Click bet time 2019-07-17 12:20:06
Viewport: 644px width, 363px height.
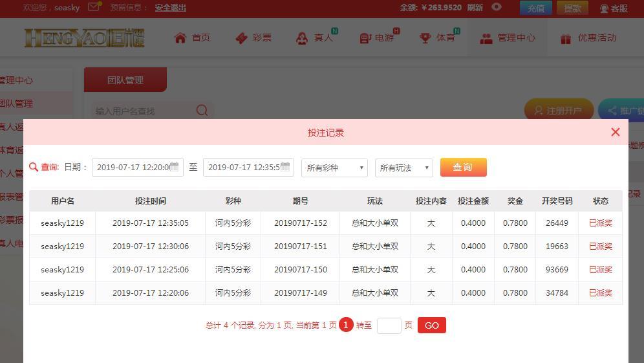[x=150, y=293]
